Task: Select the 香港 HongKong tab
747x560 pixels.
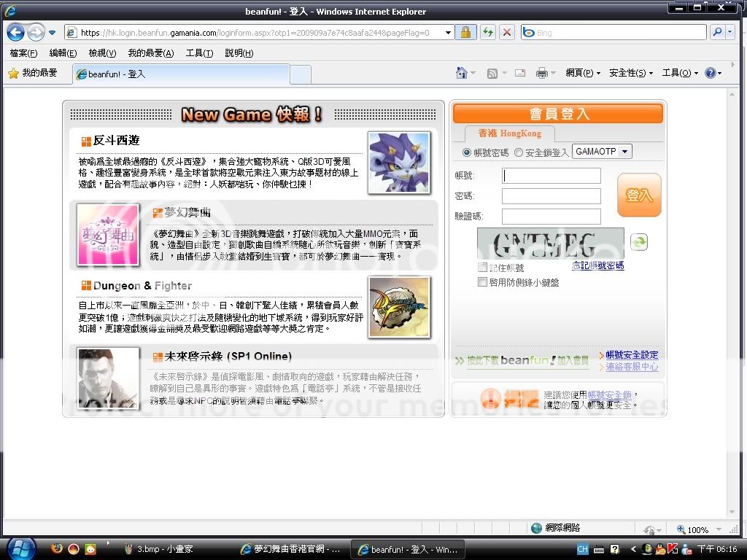Action: (x=509, y=133)
